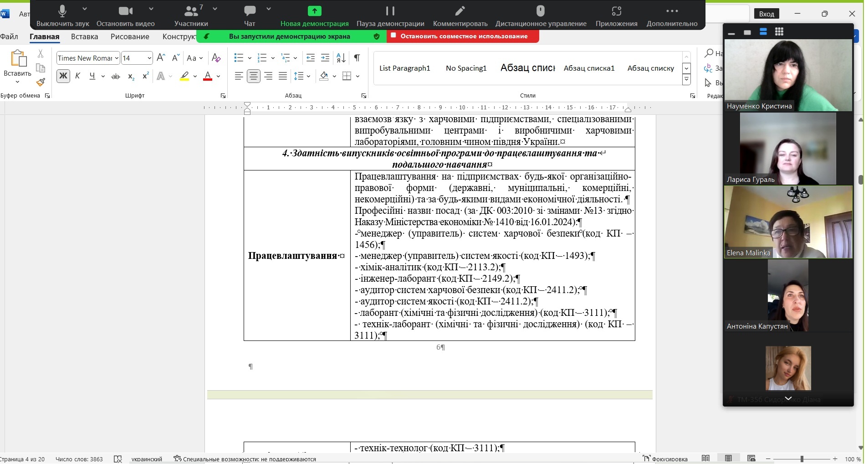Increase font size with A-up button
The image size is (868, 464).
point(161,58)
